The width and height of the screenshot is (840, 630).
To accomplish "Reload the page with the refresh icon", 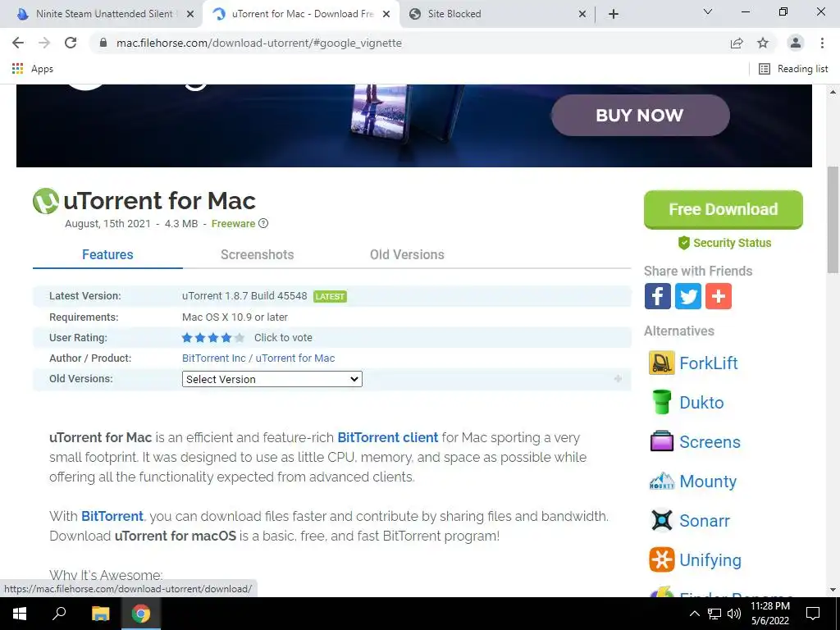I will tap(71, 43).
